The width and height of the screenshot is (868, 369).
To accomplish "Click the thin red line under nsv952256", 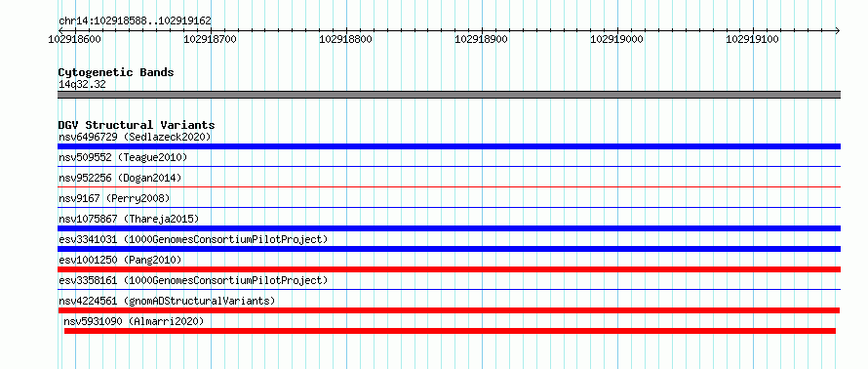I will tap(449, 186).
